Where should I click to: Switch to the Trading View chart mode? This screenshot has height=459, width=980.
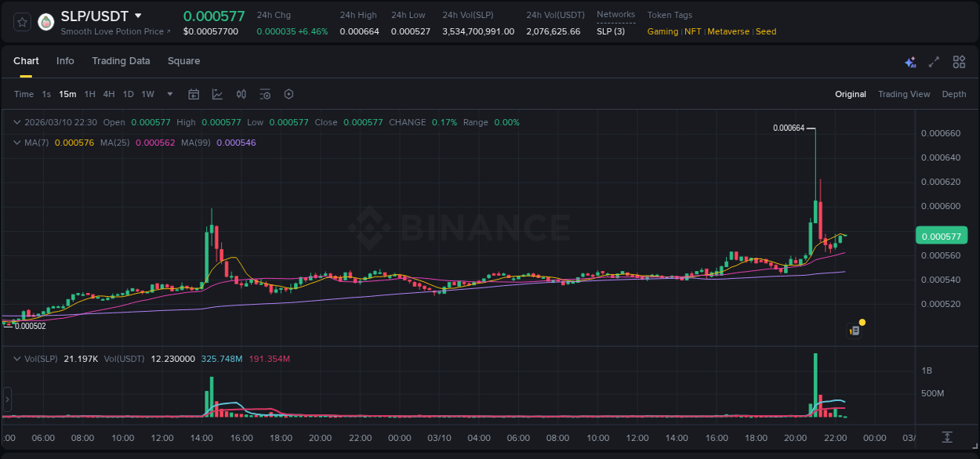tap(904, 94)
